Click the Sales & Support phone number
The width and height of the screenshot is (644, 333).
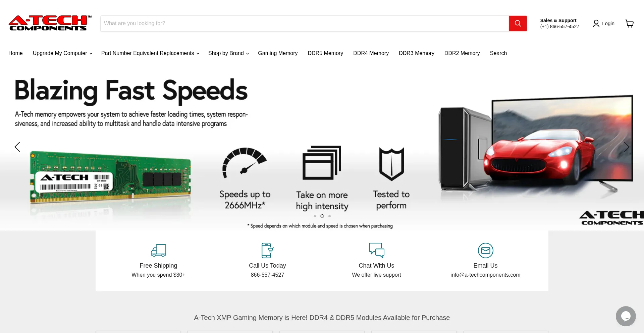click(559, 27)
